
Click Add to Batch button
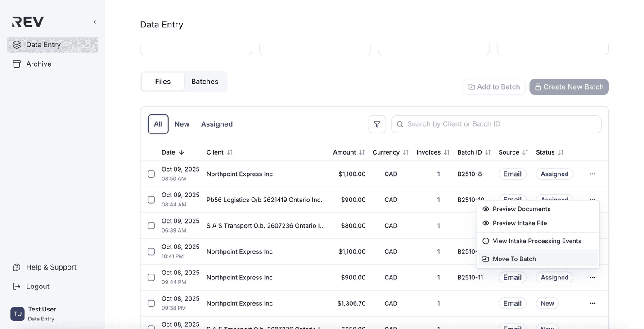(x=494, y=87)
